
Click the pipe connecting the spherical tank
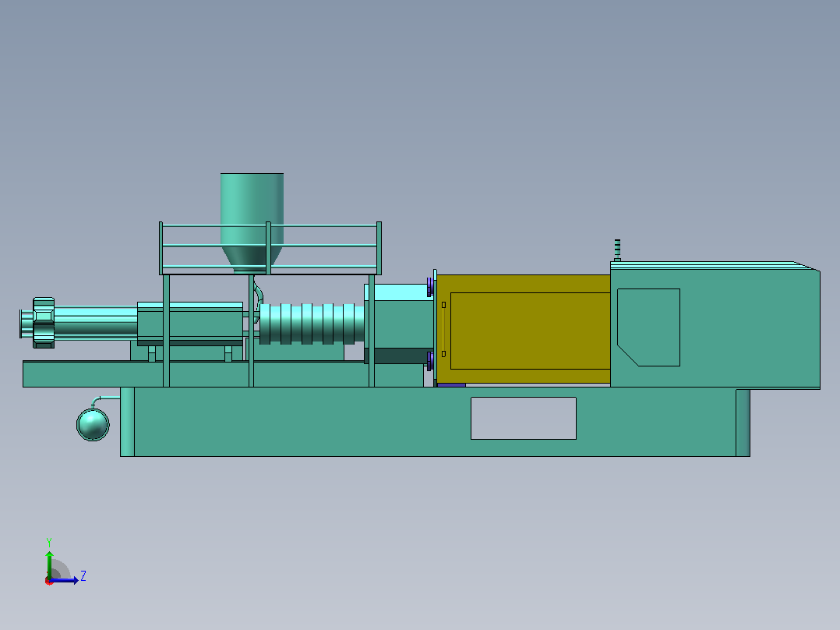[105, 400]
